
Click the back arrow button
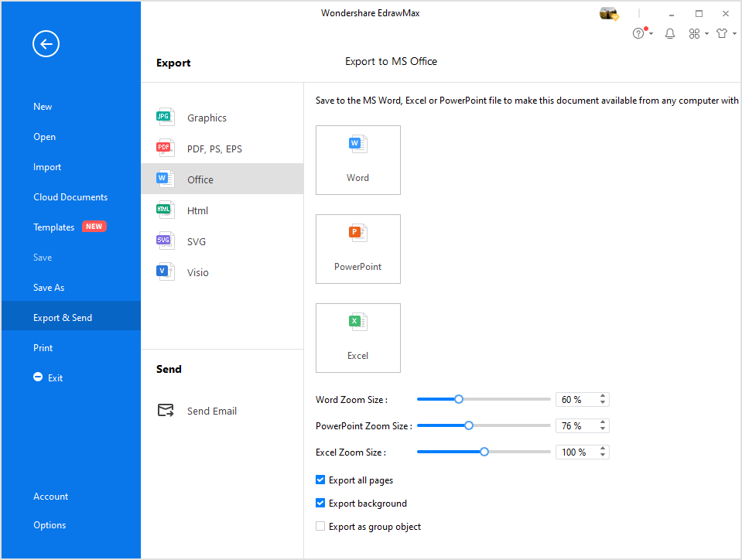pyautogui.click(x=46, y=44)
